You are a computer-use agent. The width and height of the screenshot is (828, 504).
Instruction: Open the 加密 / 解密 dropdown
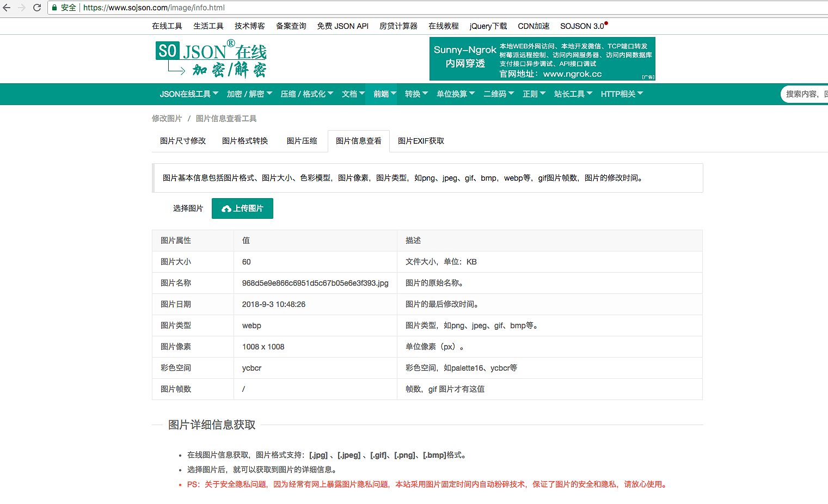249,94
